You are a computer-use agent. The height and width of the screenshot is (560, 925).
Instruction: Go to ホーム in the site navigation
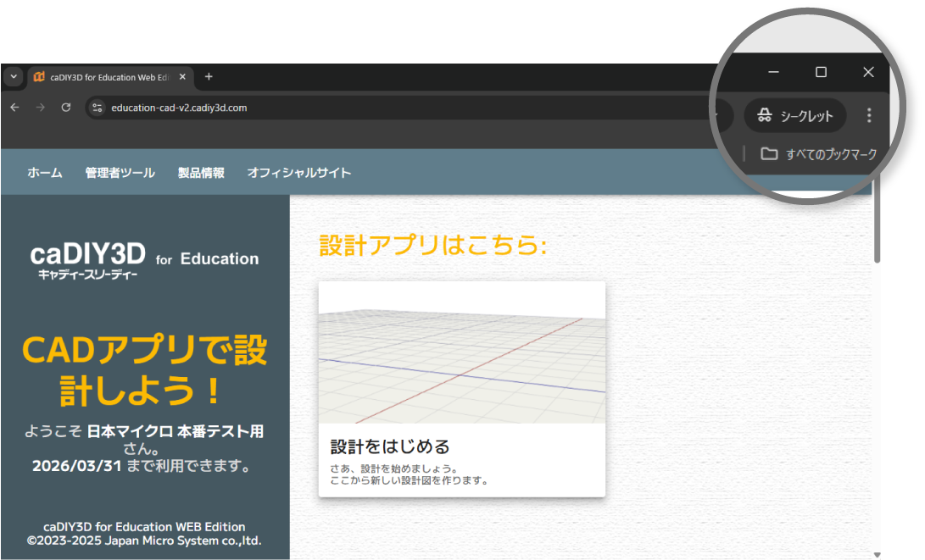45,173
